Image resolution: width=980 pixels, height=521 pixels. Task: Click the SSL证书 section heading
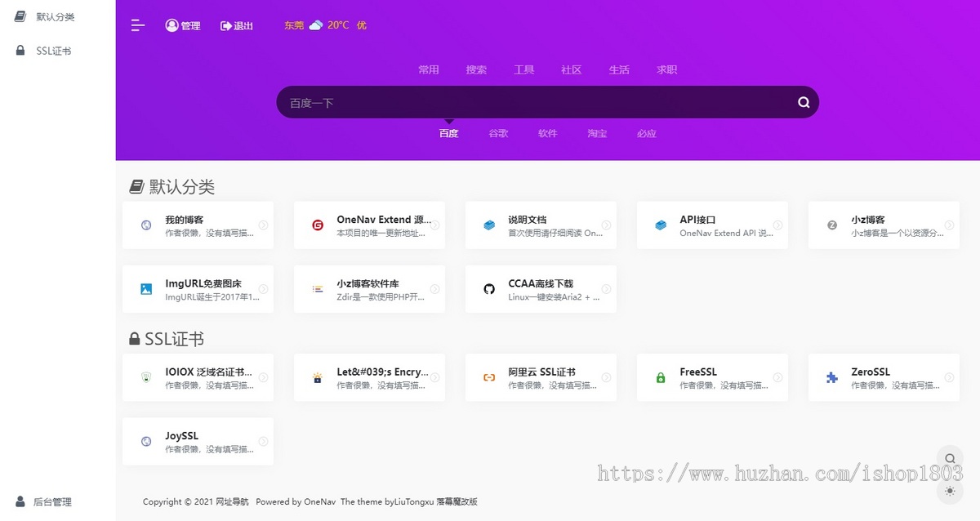click(x=174, y=339)
